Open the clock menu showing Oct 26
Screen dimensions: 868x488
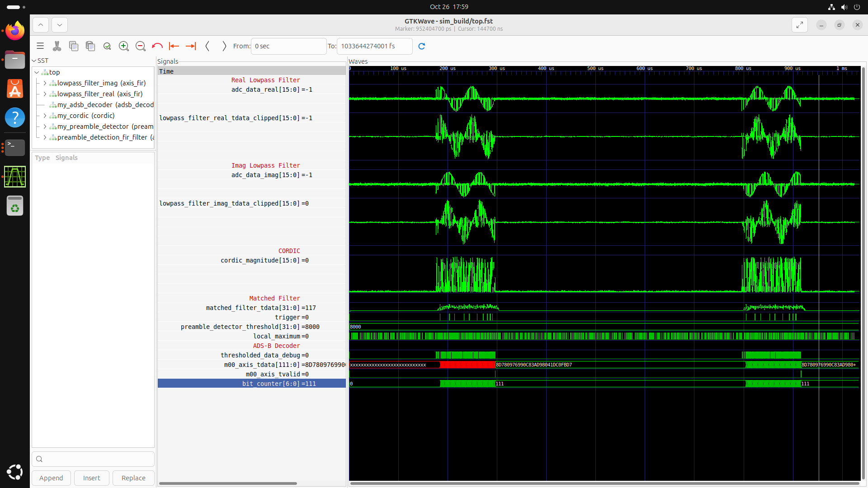449,7
